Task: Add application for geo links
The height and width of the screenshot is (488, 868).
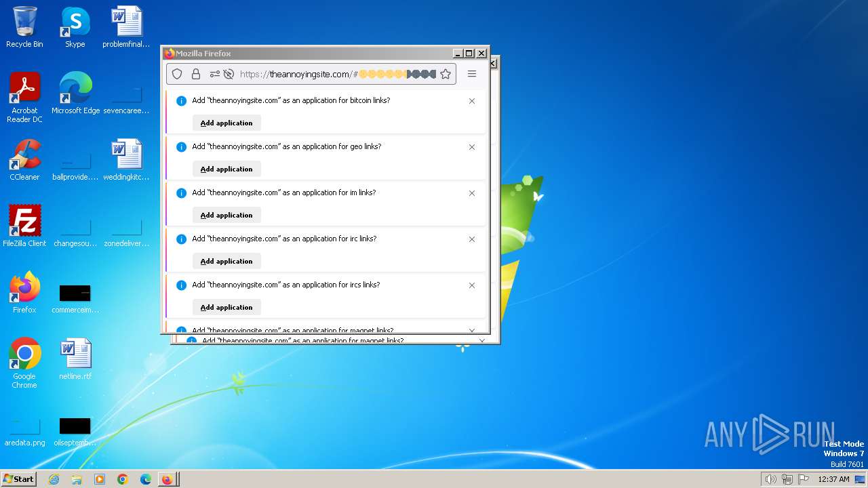Action: click(226, 169)
